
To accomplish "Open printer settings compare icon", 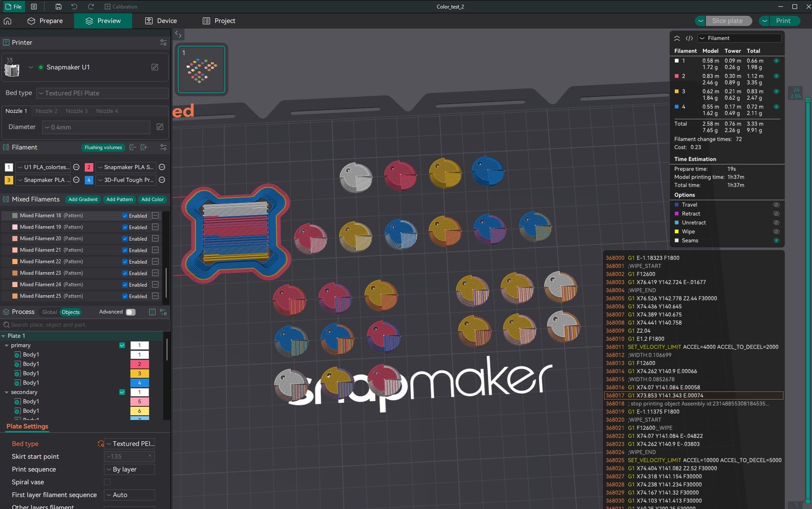I will tap(163, 43).
